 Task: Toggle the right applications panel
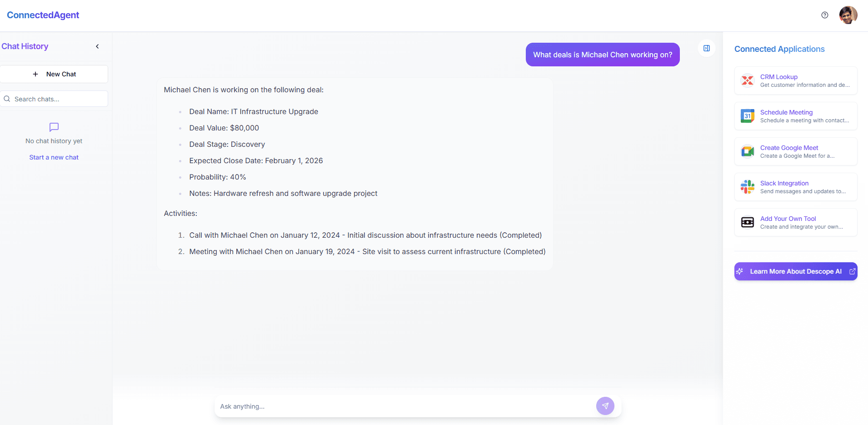706,48
